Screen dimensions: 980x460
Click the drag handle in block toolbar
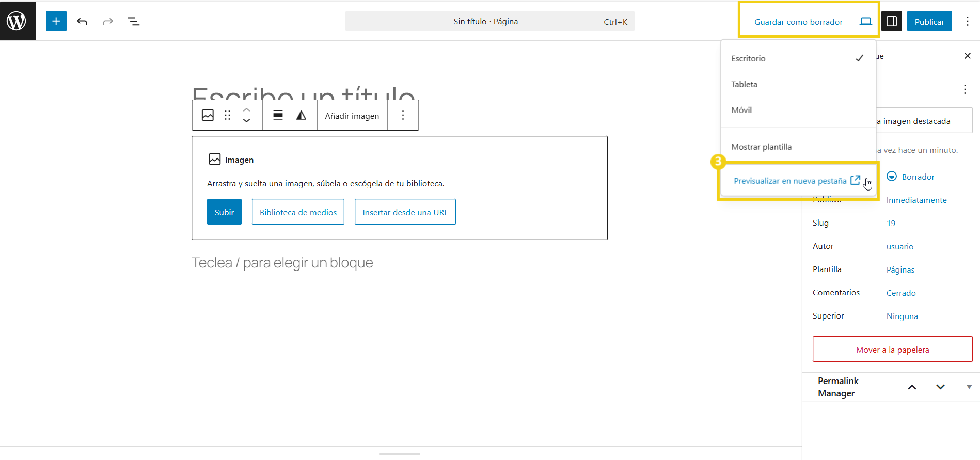[227, 115]
